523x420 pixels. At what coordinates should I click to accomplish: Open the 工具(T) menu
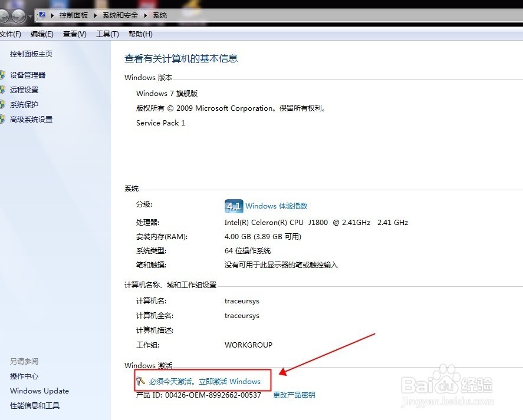coord(107,34)
